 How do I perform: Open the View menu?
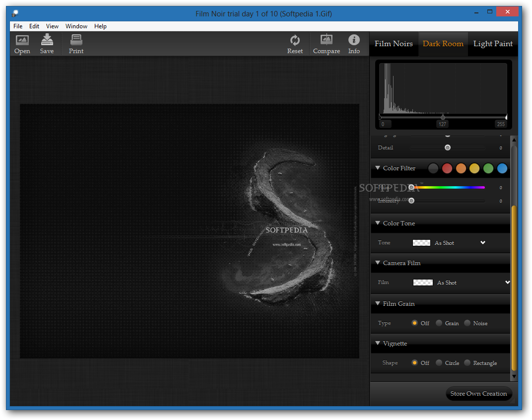coord(52,26)
